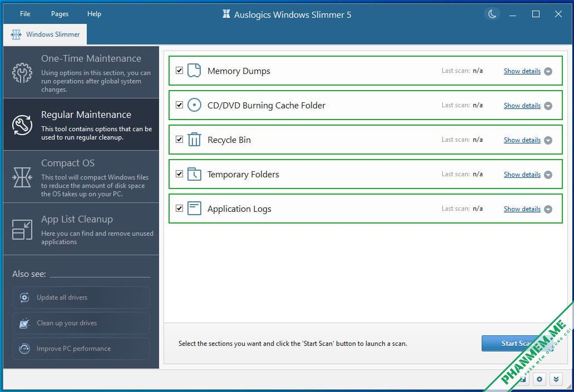
Task: Maximize the Windows Slimmer window
Action: [536, 14]
